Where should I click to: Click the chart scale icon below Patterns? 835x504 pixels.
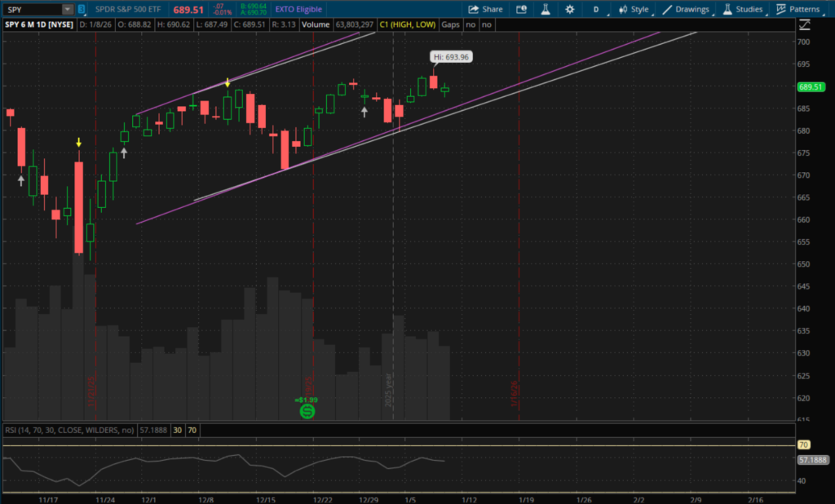pyautogui.click(x=804, y=24)
